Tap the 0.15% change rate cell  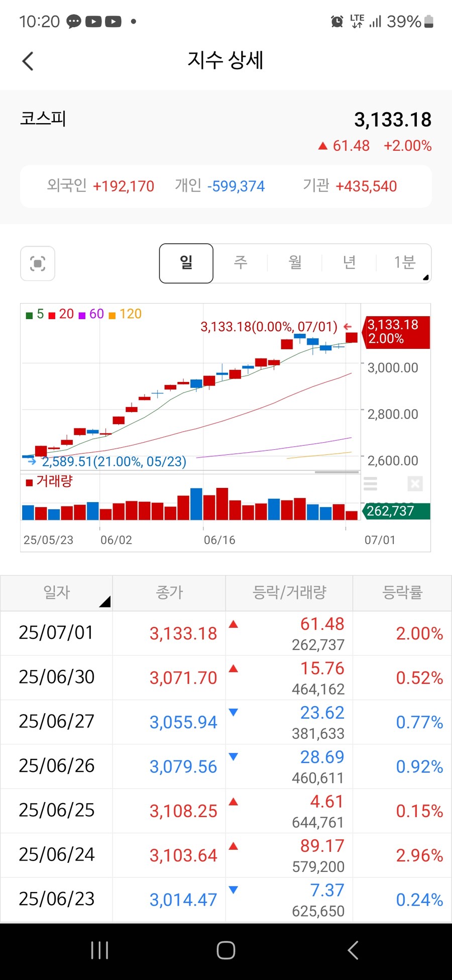point(419,811)
